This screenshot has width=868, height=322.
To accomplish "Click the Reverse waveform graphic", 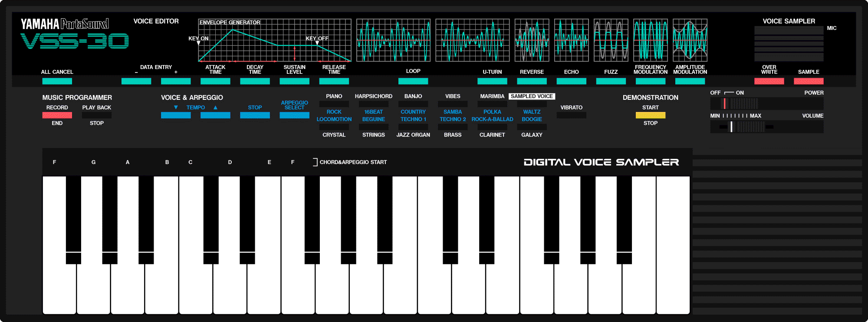I will [532, 40].
